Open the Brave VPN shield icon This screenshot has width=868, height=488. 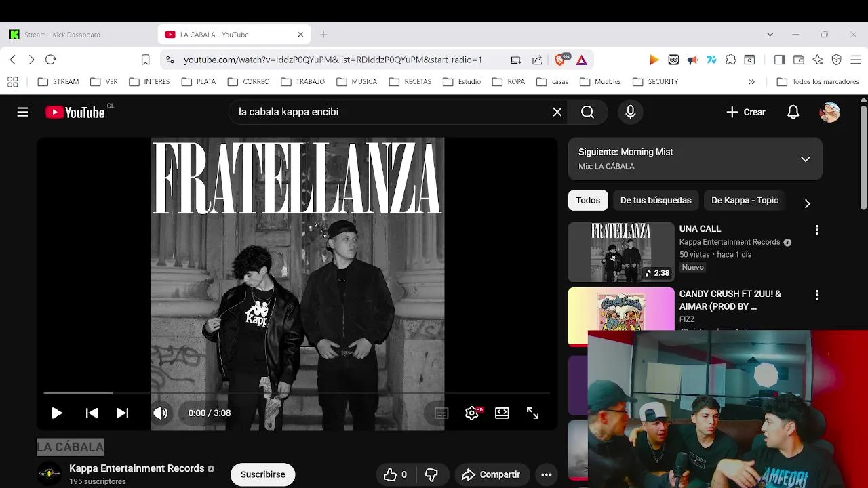pyautogui.click(x=837, y=60)
